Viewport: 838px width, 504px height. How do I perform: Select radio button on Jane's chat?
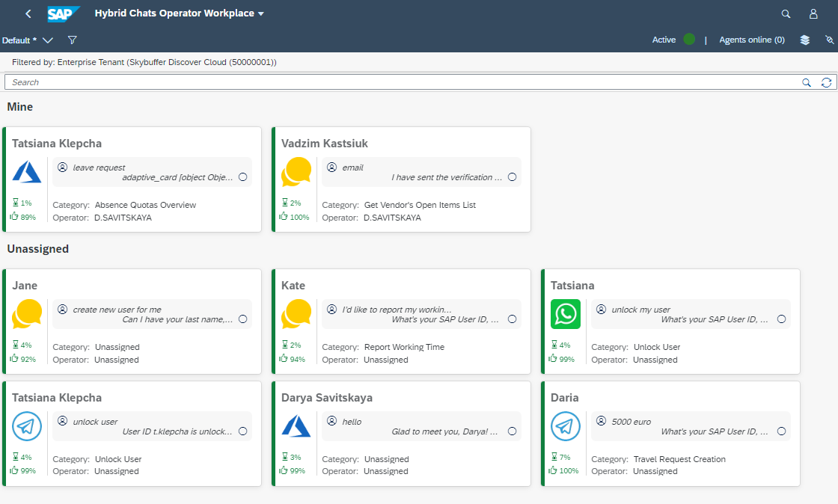point(242,319)
